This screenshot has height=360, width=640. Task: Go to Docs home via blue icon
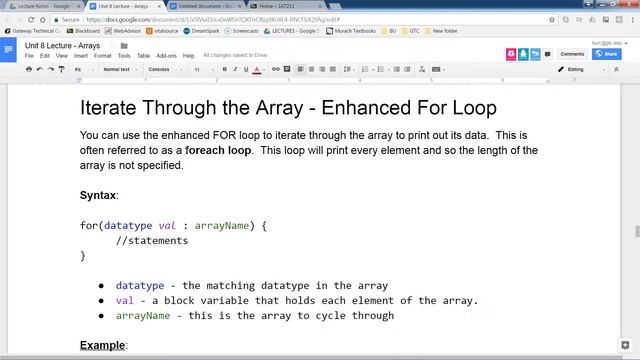8,50
